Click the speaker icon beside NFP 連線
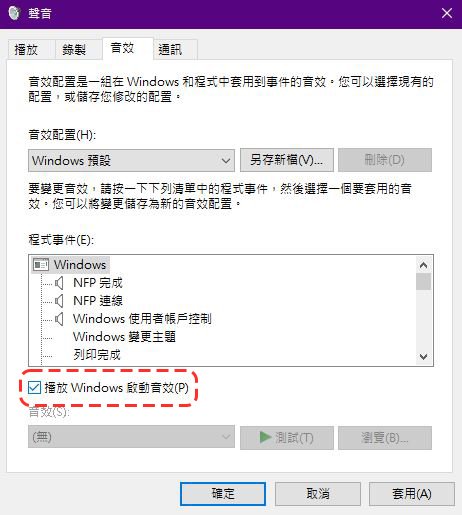Screen dimensions: 462x515 (59, 301)
